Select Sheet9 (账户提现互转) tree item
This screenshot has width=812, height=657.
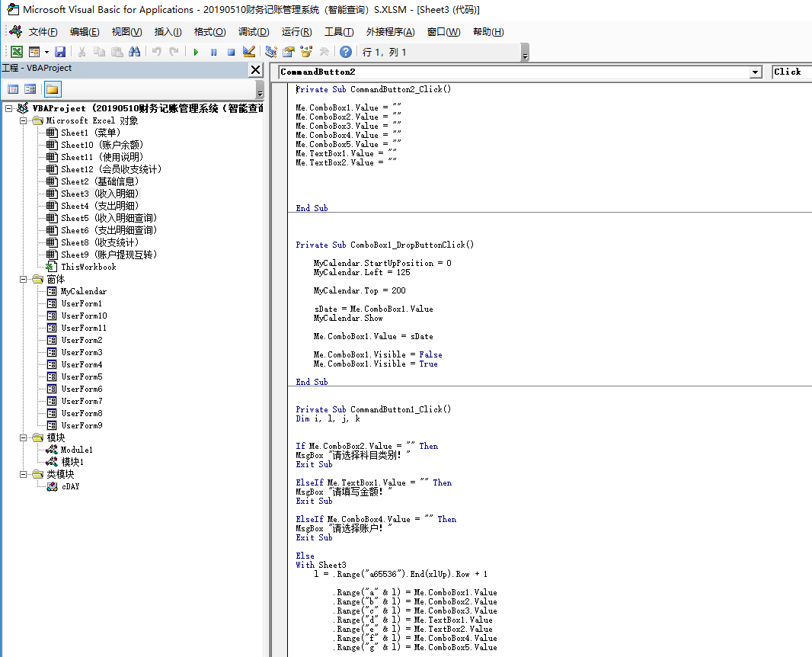point(109,255)
